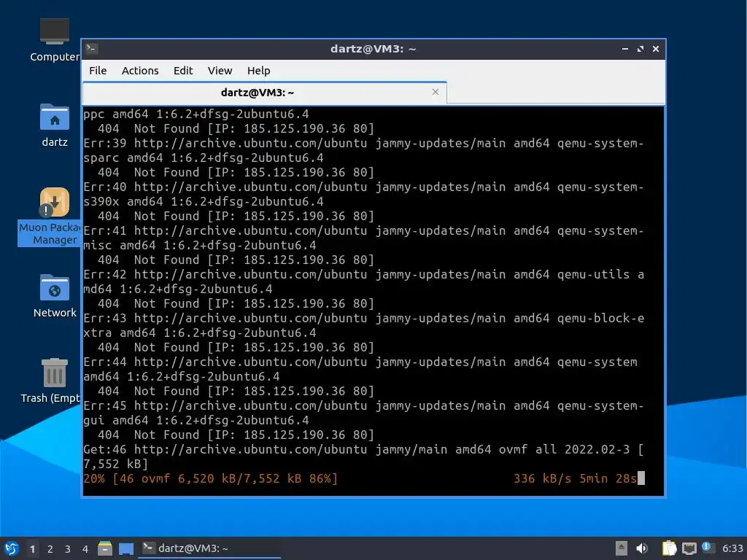Maximize the terminal window
Image resolution: width=747 pixels, height=560 pixels.
point(640,49)
